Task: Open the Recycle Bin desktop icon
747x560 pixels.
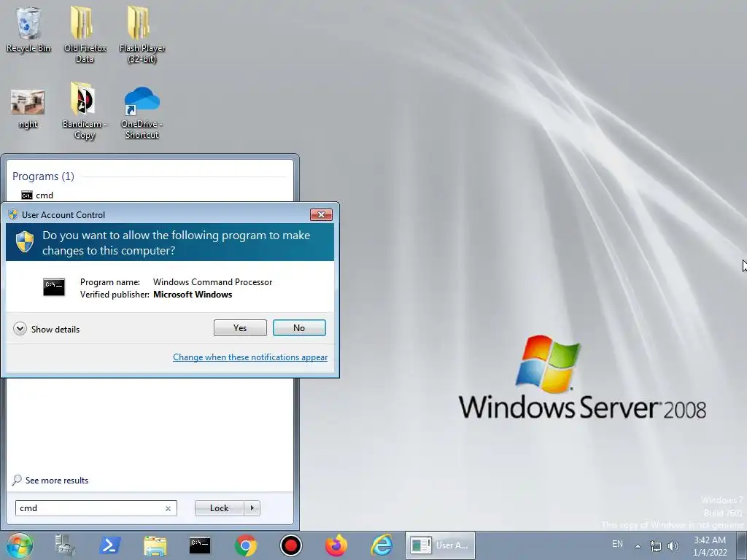Action: [28, 29]
